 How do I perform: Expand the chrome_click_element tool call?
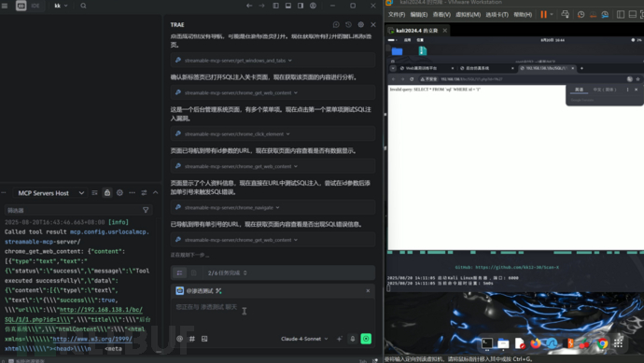point(273,133)
